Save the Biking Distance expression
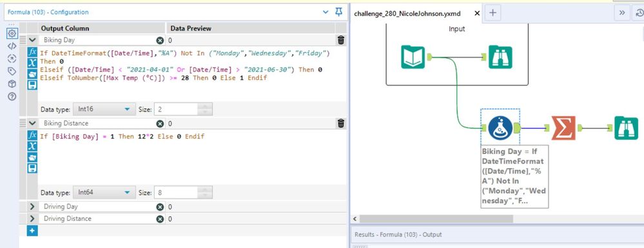644x248 pixels. (32, 168)
